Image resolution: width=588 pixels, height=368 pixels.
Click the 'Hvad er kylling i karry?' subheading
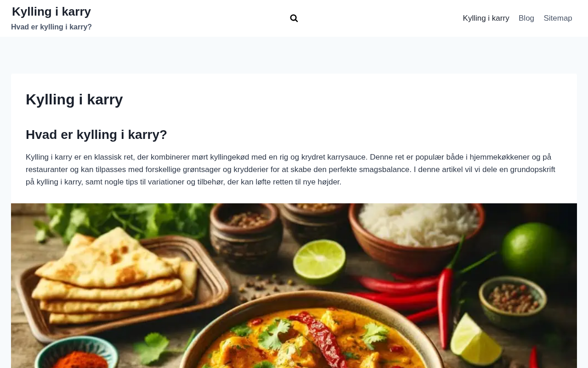pyautogui.click(x=96, y=135)
